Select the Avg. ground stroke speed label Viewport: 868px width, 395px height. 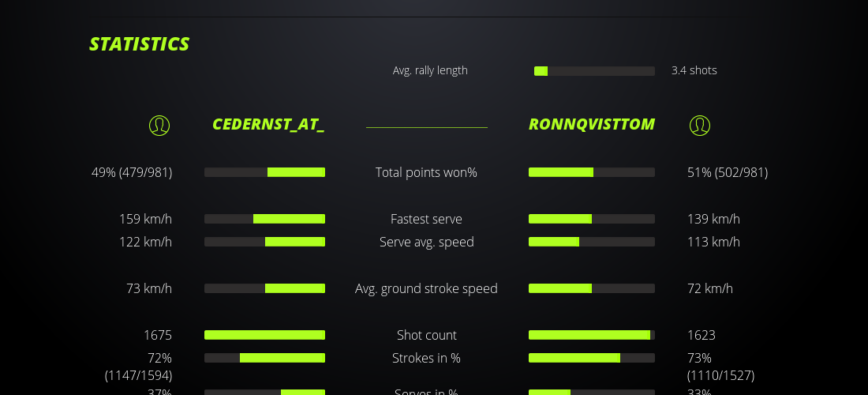(x=426, y=288)
